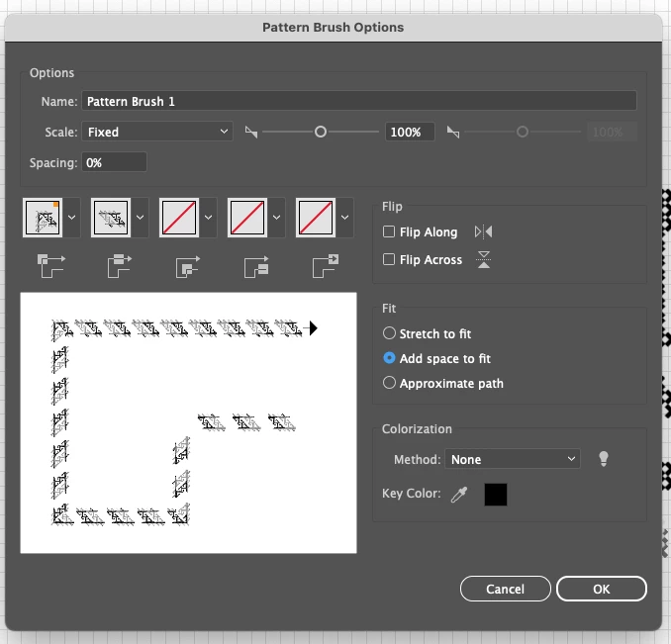Image resolution: width=671 pixels, height=644 pixels.
Task: Click the Flip Across mirror icon
Action: [x=484, y=259]
